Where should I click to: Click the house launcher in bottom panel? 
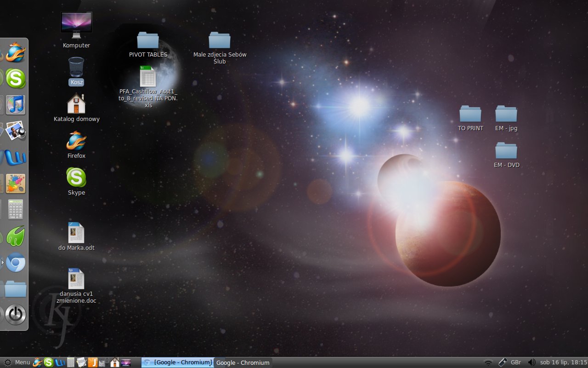(x=115, y=362)
